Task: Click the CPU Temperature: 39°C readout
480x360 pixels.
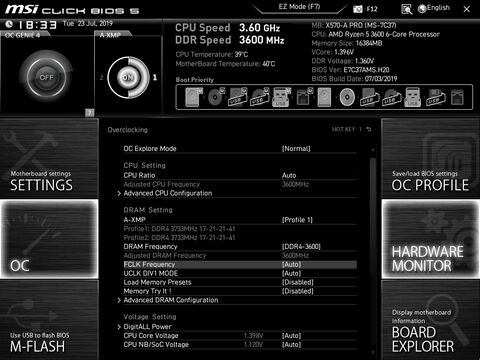Action: pyautogui.click(x=212, y=54)
